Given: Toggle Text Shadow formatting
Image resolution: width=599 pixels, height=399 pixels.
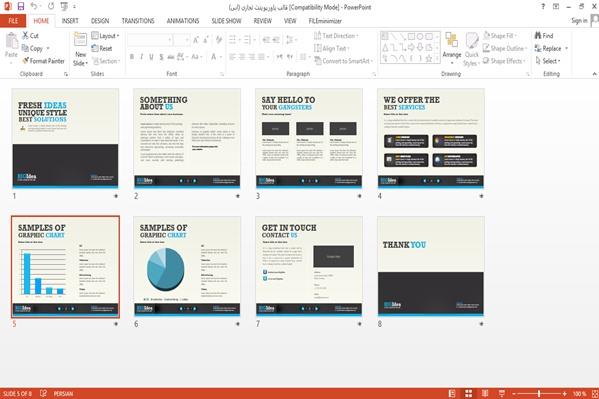Looking at the screenshot, I should point(161,57).
